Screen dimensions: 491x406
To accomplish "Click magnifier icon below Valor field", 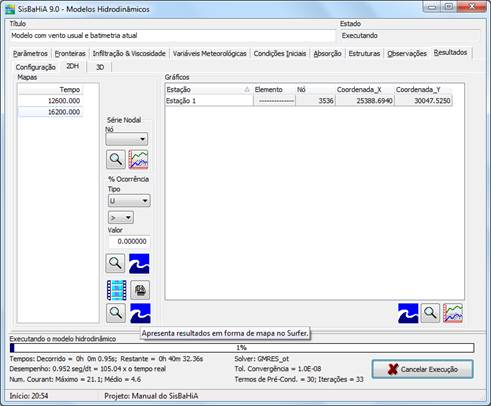I will click(115, 263).
